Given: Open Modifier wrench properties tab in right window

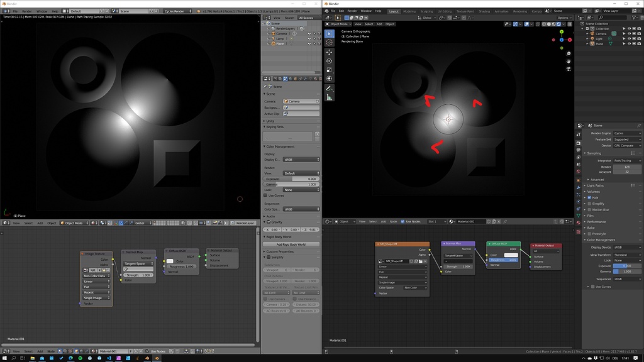Looking at the screenshot, I should 579,187.
